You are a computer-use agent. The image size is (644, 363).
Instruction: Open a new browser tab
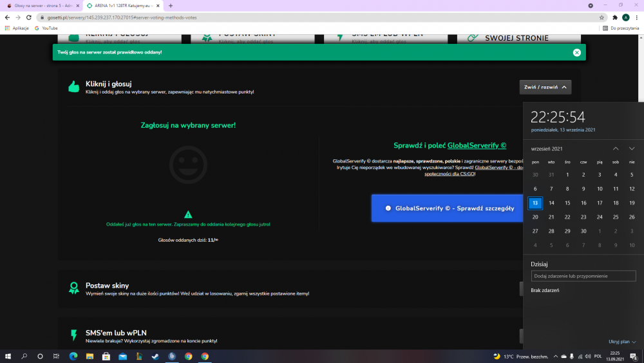(x=171, y=6)
